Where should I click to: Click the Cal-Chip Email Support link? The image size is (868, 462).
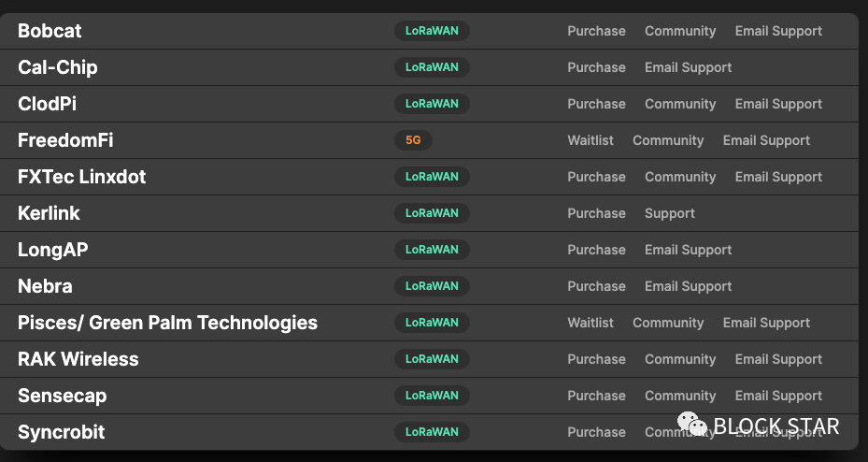[x=688, y=67]
